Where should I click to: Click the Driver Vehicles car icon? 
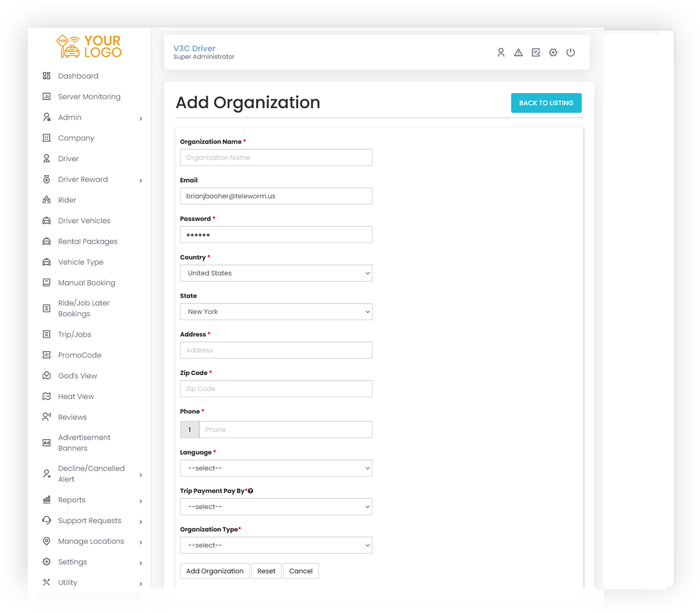(46, 221)
